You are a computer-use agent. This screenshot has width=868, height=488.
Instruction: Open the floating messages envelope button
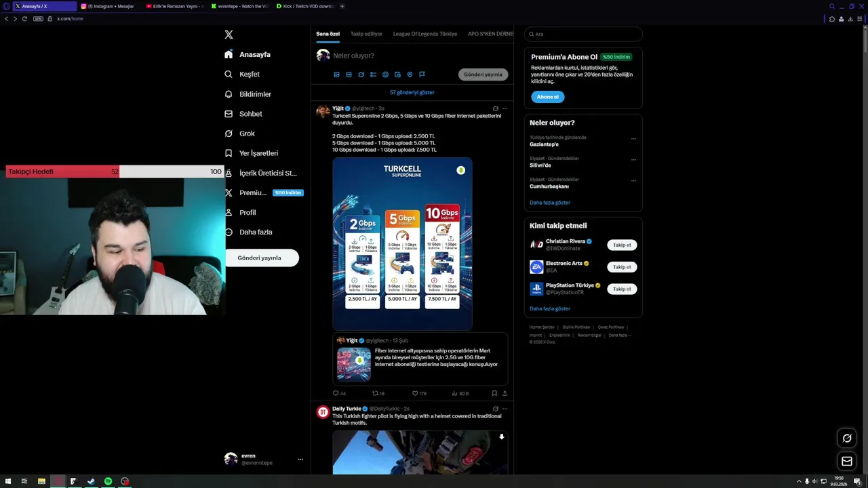click(847, 462)
